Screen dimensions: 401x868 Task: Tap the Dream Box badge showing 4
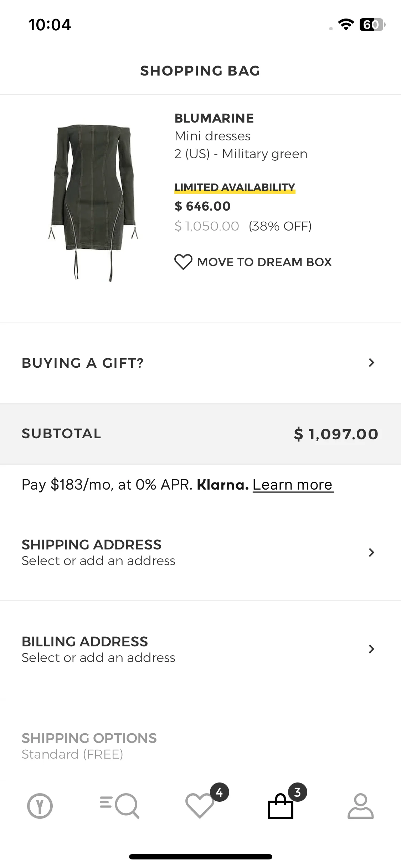coord(219,792)
